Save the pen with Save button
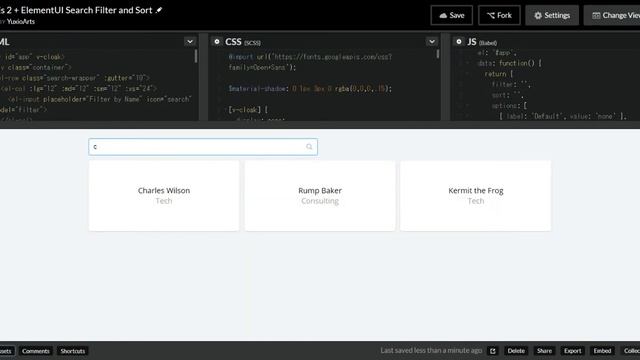 click(451, 16)
